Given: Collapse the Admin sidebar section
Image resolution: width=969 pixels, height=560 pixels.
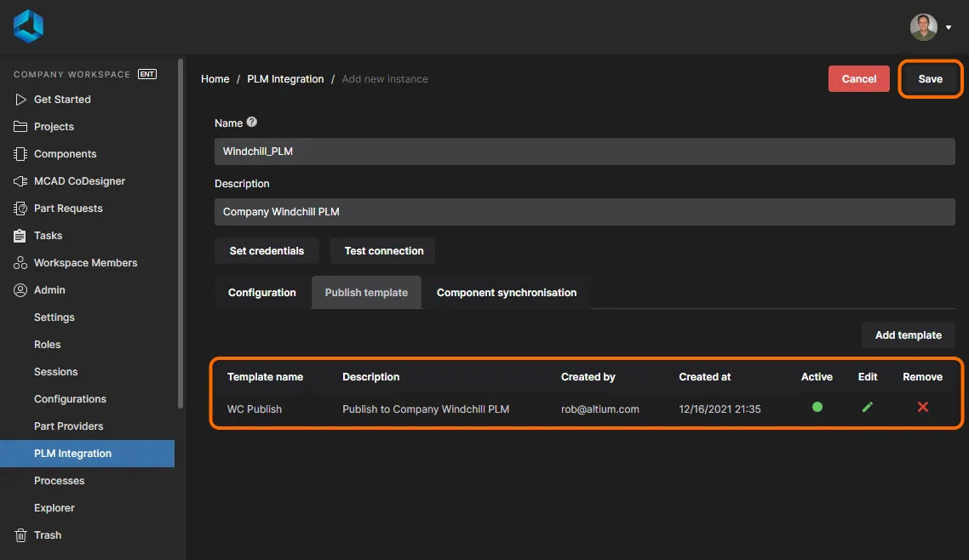Looking at the screenshot, I should pyautogui.click(x=49, y=290).
